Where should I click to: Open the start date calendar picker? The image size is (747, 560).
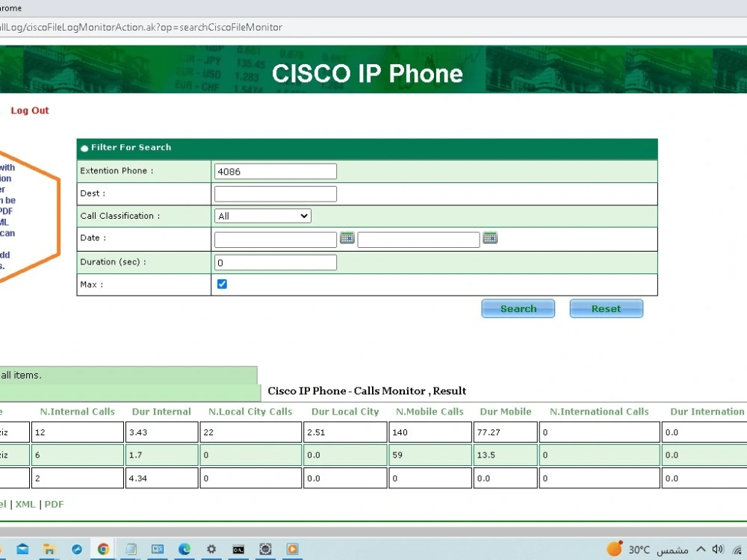pyautogui.click(x=347, y=237)
